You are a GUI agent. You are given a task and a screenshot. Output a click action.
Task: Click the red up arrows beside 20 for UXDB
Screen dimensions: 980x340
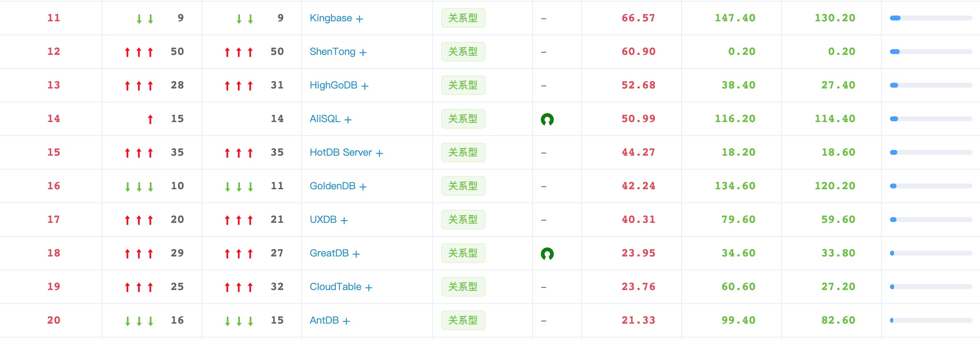coord(139,220)
